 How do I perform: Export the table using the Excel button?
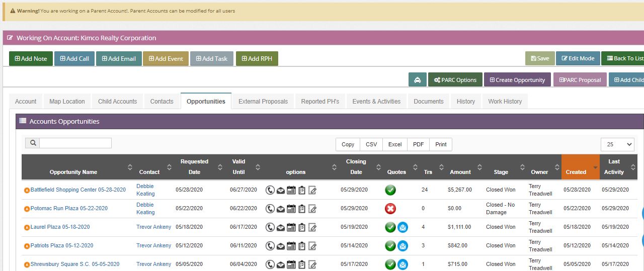point(395,144)
